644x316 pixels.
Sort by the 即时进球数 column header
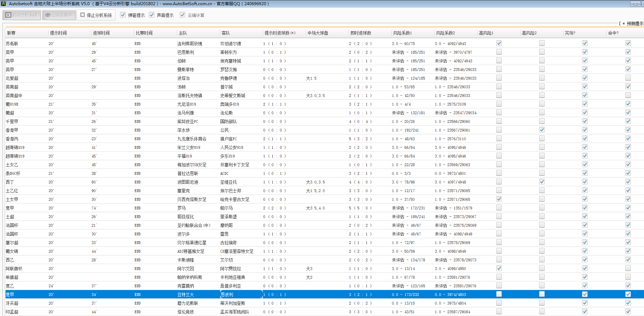(361, 33)
